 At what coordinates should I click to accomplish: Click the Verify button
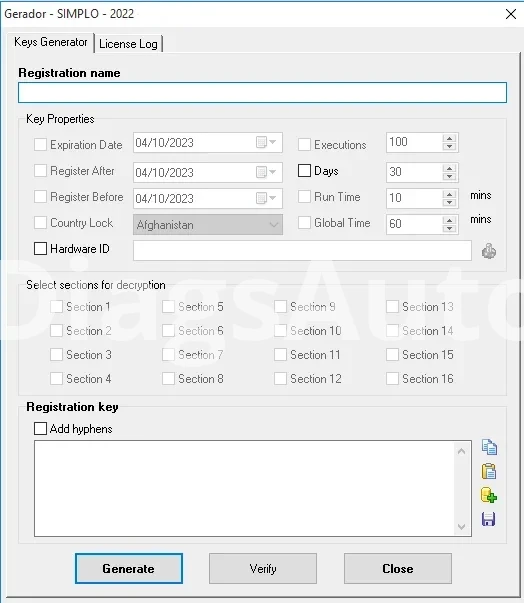pos(263,568)
